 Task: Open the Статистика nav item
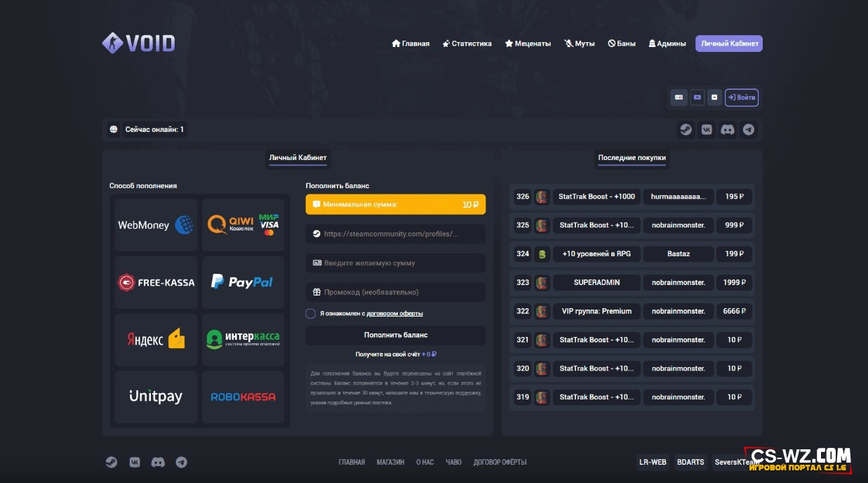coord(467,44)
